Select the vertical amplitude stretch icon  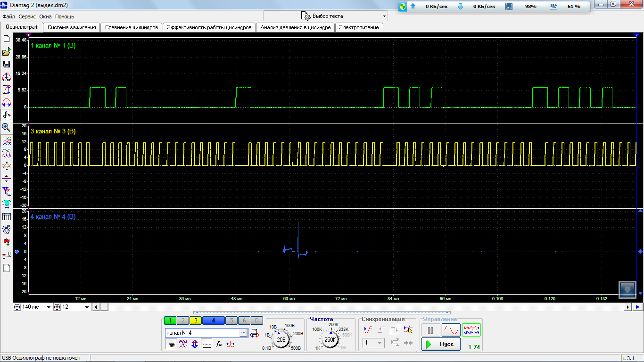(x=7, y=90)
